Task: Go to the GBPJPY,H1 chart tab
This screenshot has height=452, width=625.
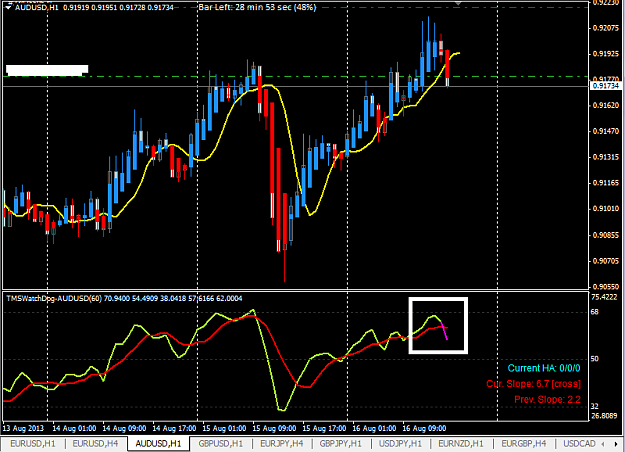Action: [340, 444]
